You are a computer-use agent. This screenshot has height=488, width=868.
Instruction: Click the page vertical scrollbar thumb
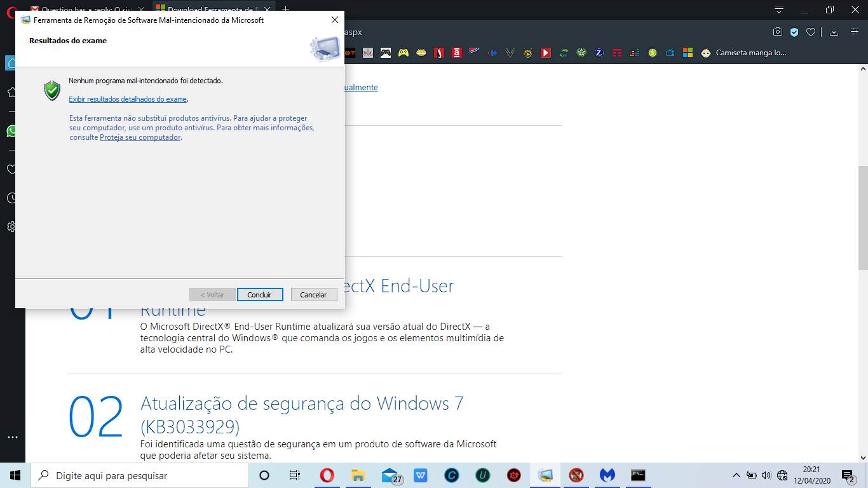click(x=863, y=217)
